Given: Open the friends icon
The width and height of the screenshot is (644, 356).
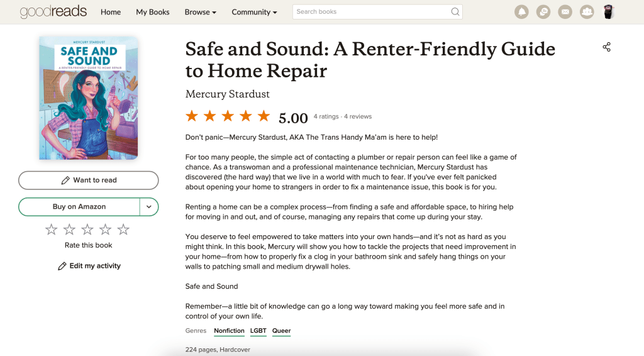Looking at the screenshot, I should [x=587, y=12].
